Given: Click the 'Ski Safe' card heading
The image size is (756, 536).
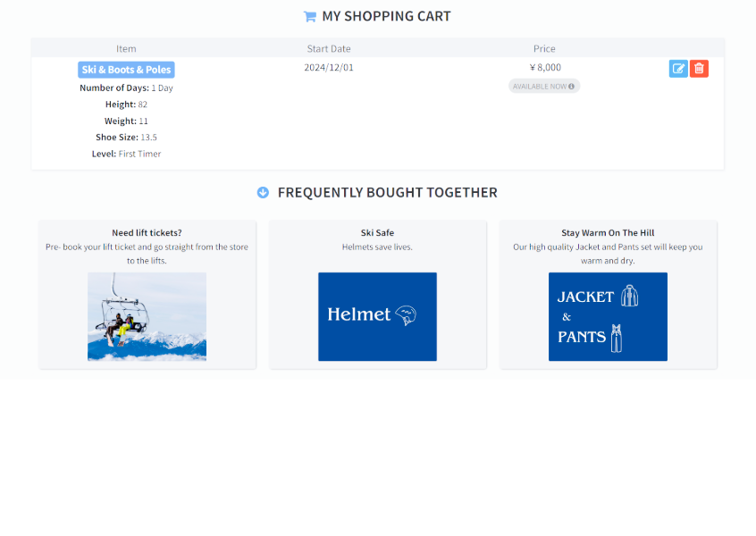Looking at the screenshot, I should point(377,233).
